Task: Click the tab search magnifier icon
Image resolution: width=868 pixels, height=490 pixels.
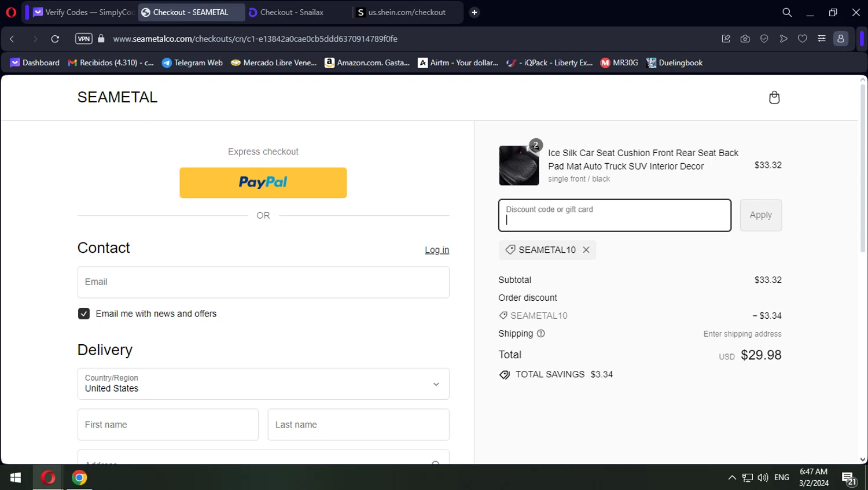Action: click(x=787, y=12)
